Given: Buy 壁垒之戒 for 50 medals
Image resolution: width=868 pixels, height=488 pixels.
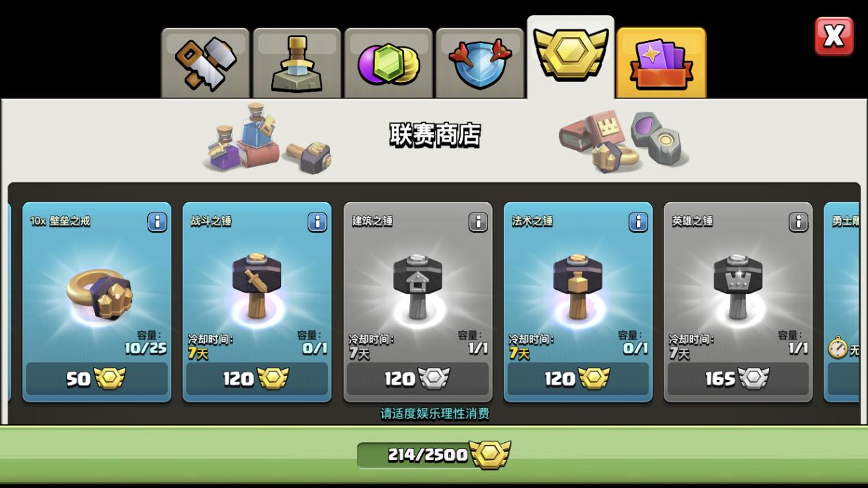Looking at the screenshot, I should pos(97,379).
